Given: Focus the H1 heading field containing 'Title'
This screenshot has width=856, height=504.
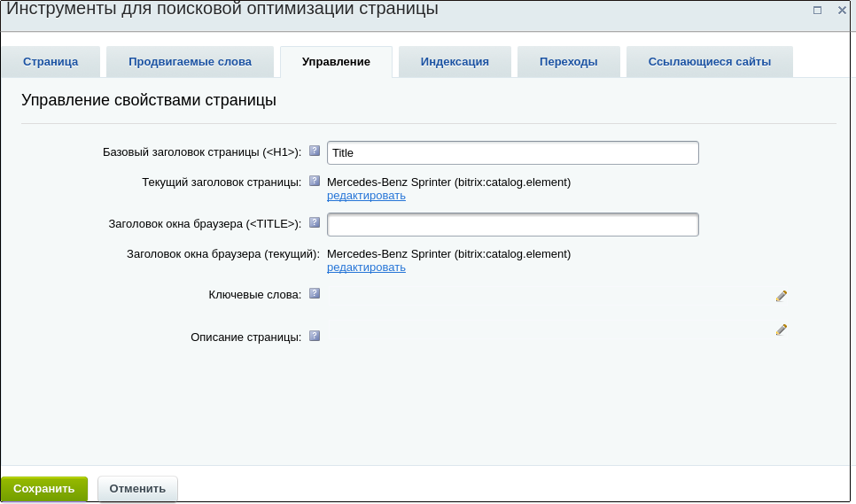Looking at the screenshot, I should pyautogui.click(x=512, y=153).
